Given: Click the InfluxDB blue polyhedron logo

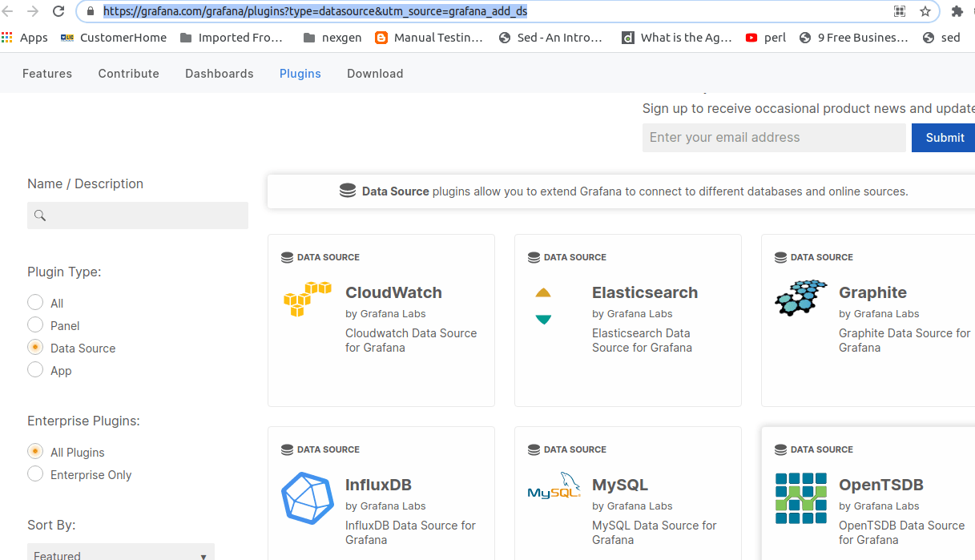Looking at the screenshot, I should pyautogui.click(x=308, y=498).
